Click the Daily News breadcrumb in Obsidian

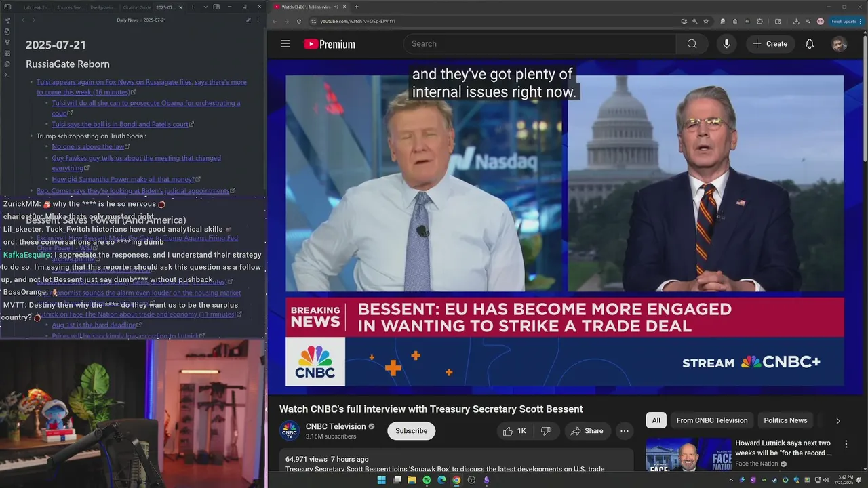pos(127,20)
